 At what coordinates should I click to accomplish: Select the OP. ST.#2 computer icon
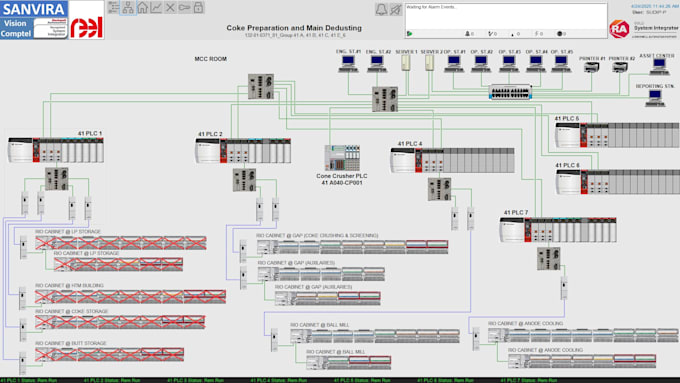click(481, 63)
